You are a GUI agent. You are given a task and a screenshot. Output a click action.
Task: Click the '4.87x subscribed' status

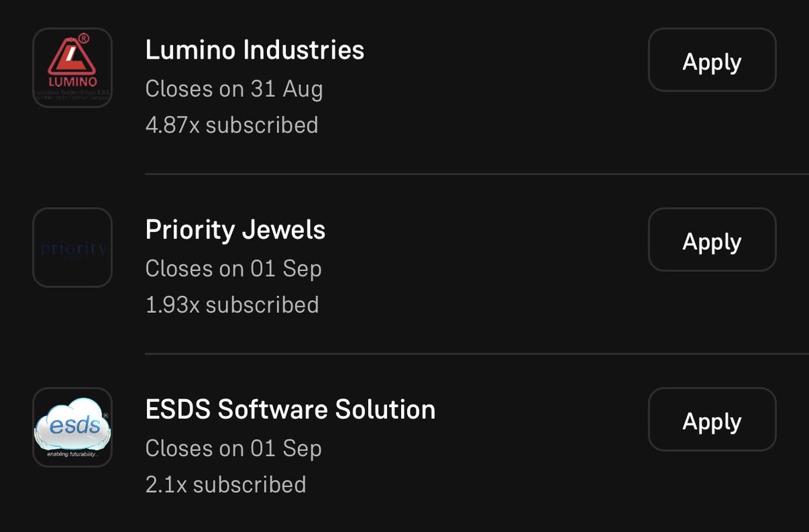[x=232, y=125]
